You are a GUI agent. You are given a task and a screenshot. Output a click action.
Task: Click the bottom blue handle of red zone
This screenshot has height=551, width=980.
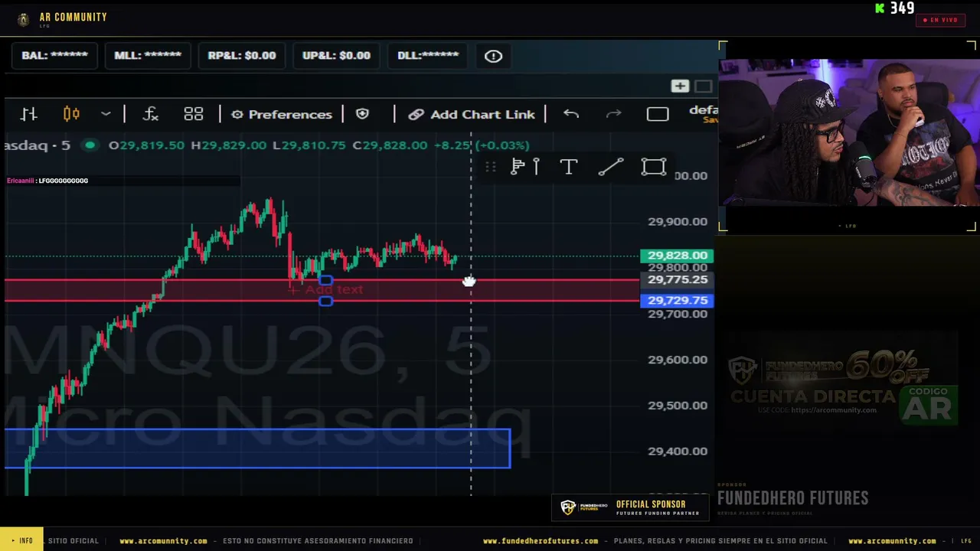(325, 301)
